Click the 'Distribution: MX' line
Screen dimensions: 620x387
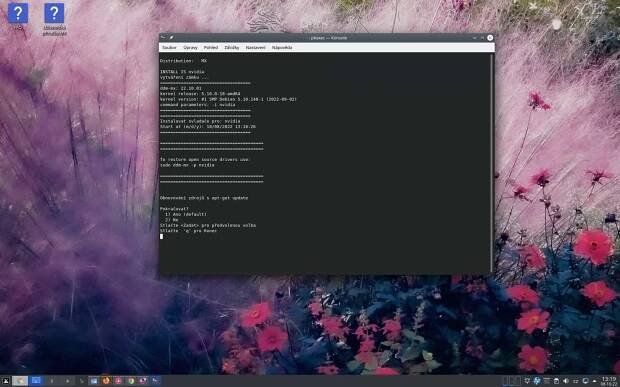(183, 61)
